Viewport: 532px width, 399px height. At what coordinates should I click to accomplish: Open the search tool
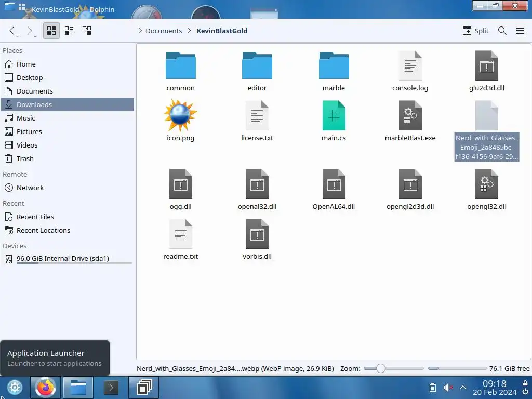(502, 31)
